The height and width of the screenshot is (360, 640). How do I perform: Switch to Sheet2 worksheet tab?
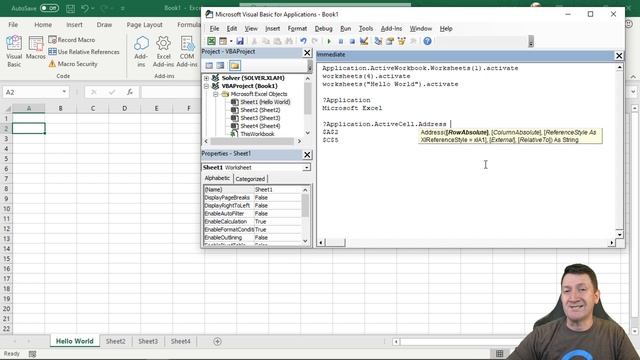click(x=116, y=341)
